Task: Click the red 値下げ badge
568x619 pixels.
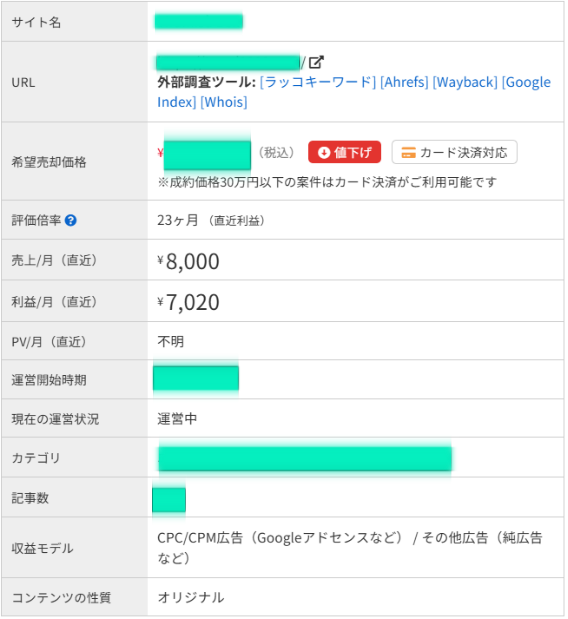Action: [x=345, y=152]
